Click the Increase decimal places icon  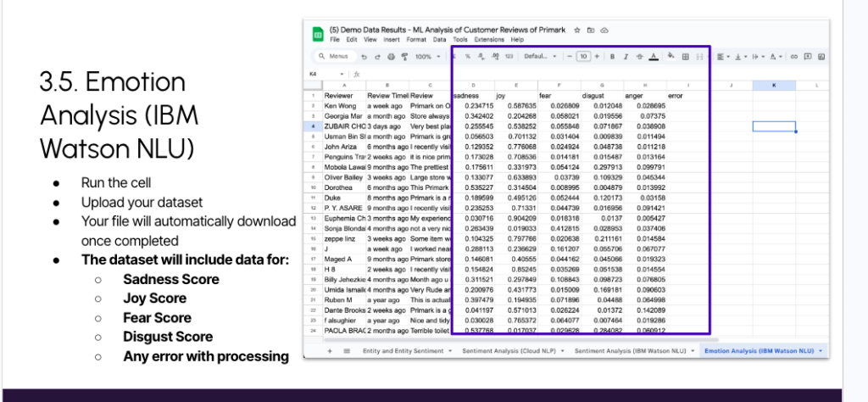pos(495,57)
